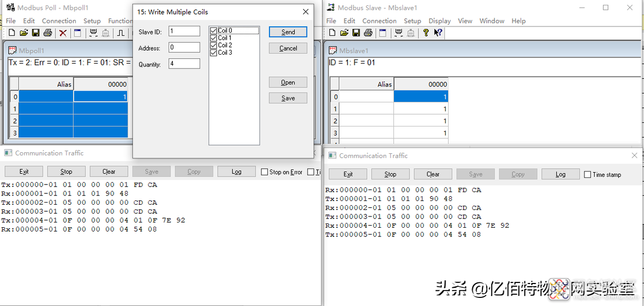Open Setup menu in Modbus Poll
Image resolution: width=644 pixels, height=306 pixels.
[92, 21]
